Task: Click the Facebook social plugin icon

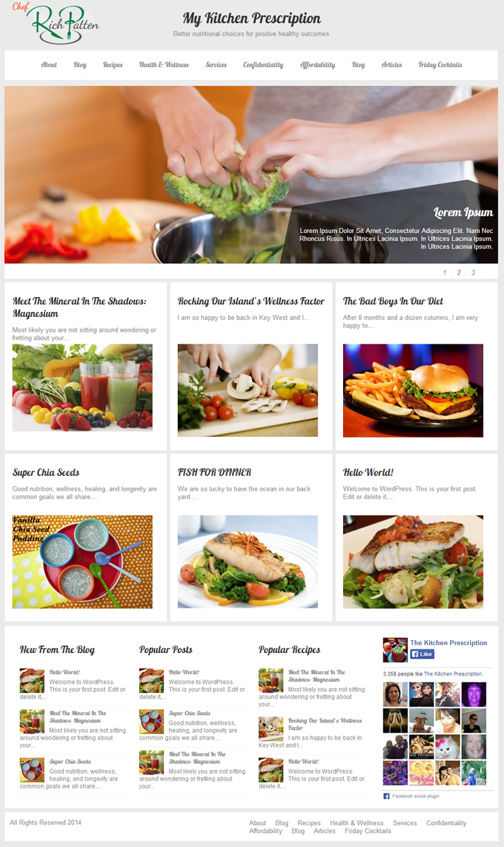Action: (387, 795)
